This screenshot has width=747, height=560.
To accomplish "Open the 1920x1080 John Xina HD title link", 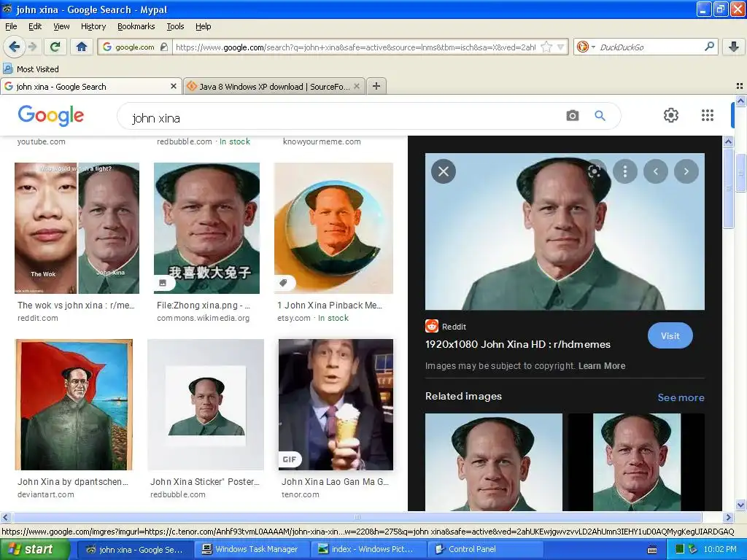I will click(x=518, y=344).
